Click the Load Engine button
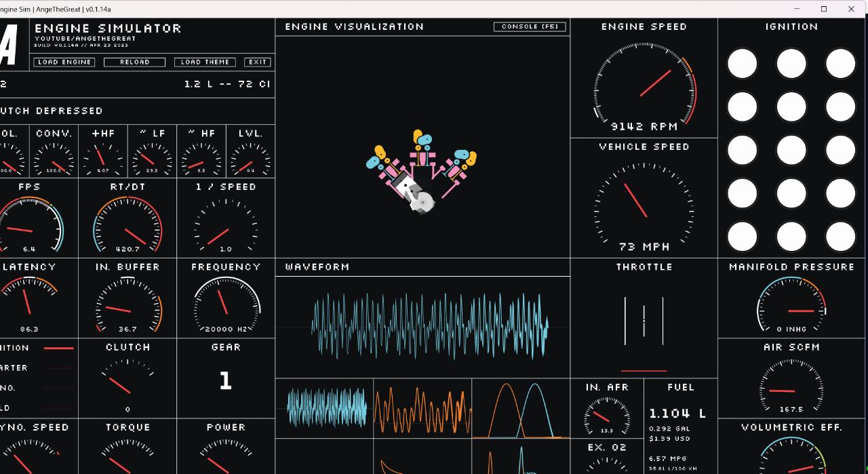Viewport: 868px width, 474px height. pos(64,62)
